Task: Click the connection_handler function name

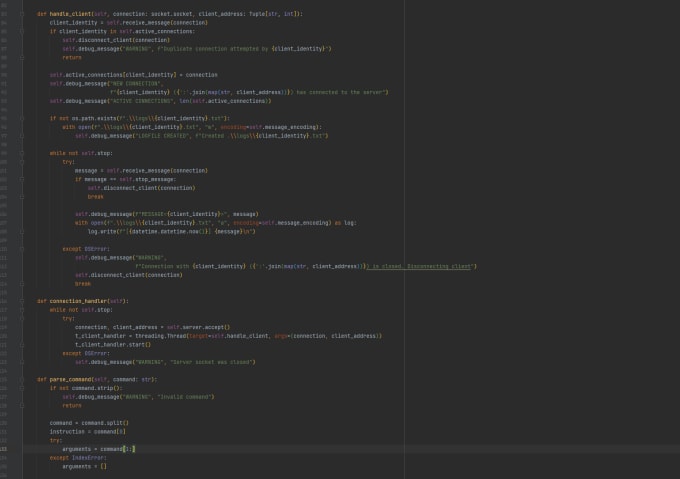Action: 78,301
